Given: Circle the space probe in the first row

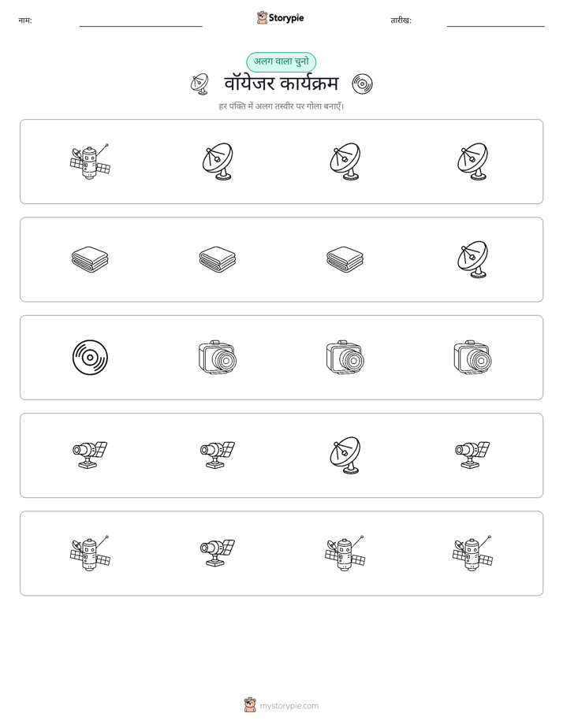Looking at the screenshot, I should tap(90, 162).
